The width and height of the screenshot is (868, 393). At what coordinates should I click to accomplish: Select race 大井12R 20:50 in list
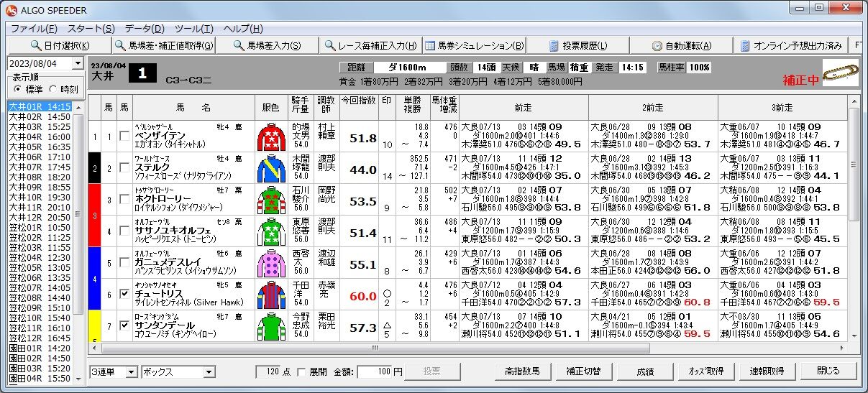point(40,217)
